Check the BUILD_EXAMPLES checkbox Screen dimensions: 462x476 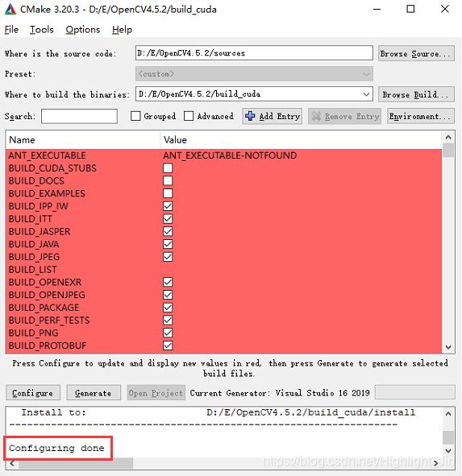(x=168, y=193)
